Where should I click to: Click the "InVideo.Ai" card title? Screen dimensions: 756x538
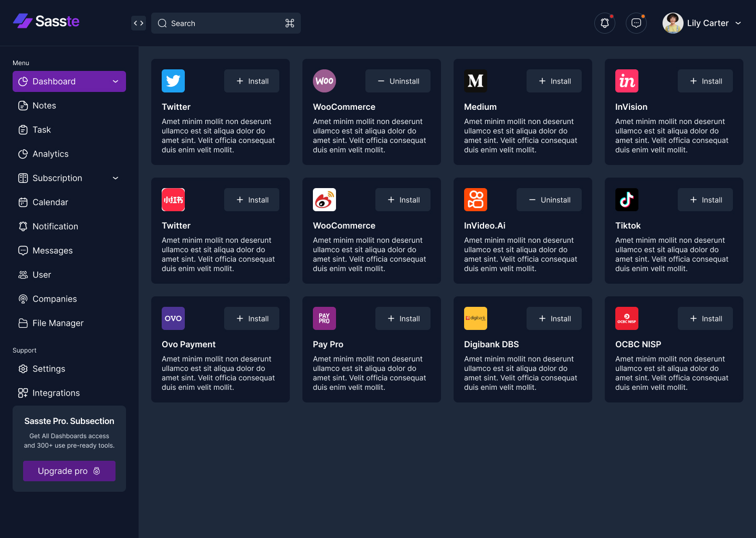point(485,225)
